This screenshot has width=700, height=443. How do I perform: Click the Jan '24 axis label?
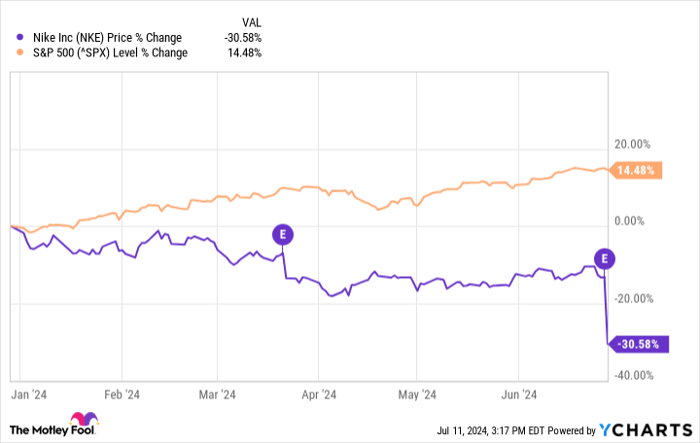(x=27, y=393)
